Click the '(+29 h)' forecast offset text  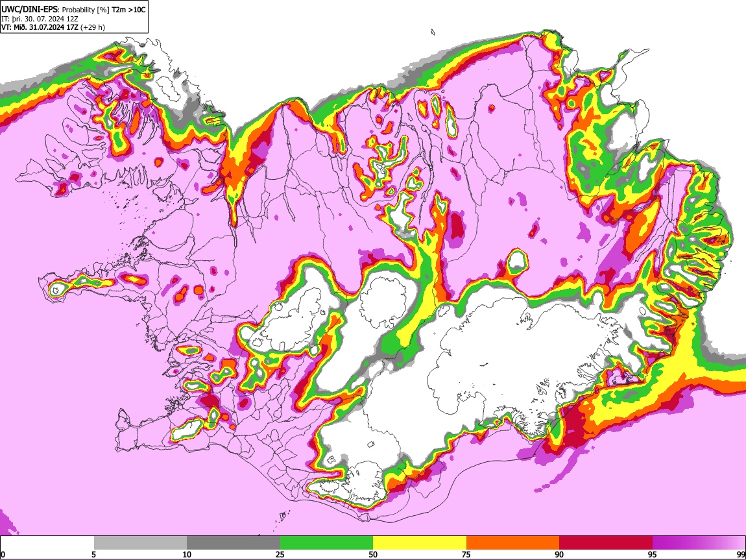pos(93,27)
